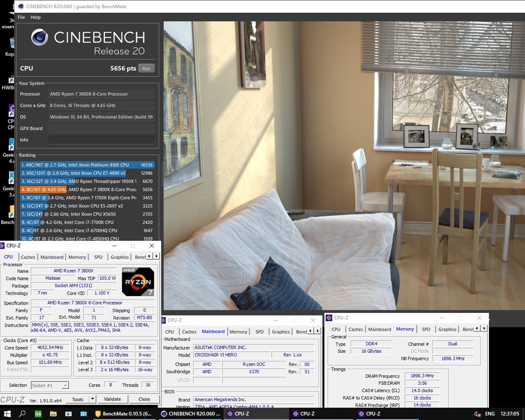Open the Help menu in Cinebench
525x420 pixels.
pos(36,17)
